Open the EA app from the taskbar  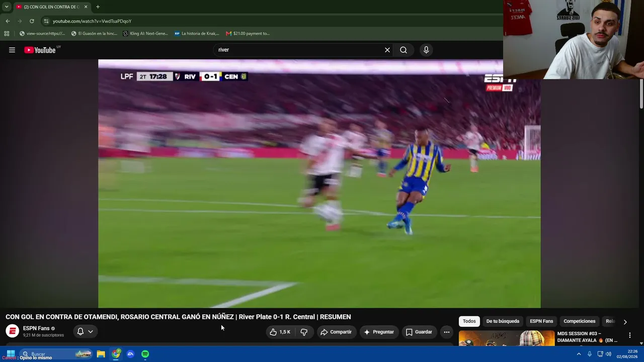[x=130, y=354]
